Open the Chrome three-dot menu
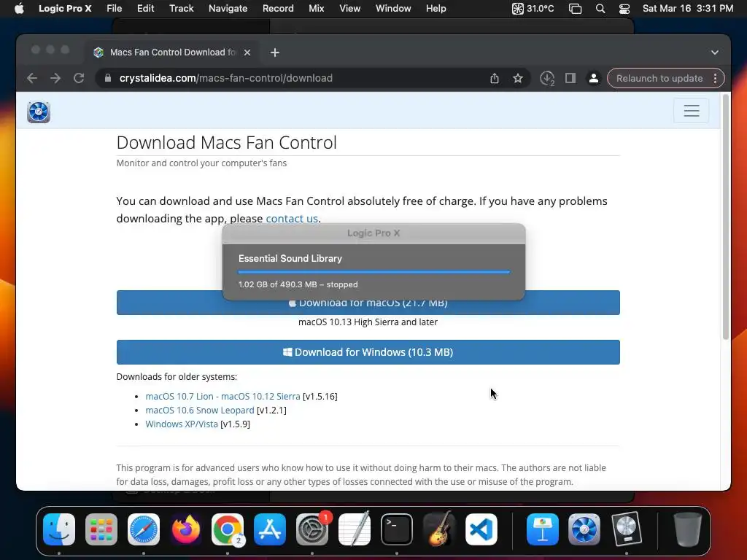Viewport: 747px width, 560px height. (x=715, y=78)
